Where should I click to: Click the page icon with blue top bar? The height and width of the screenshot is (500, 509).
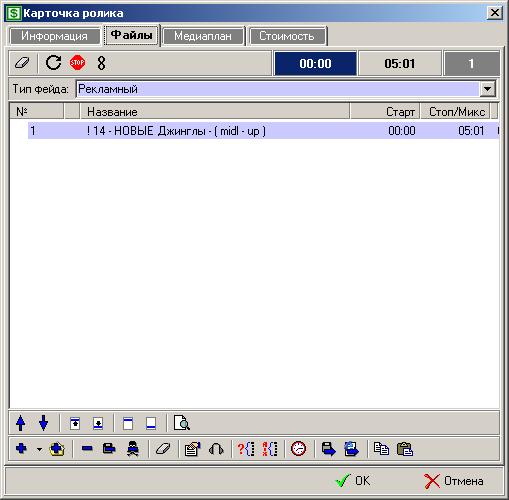(128, 423)
